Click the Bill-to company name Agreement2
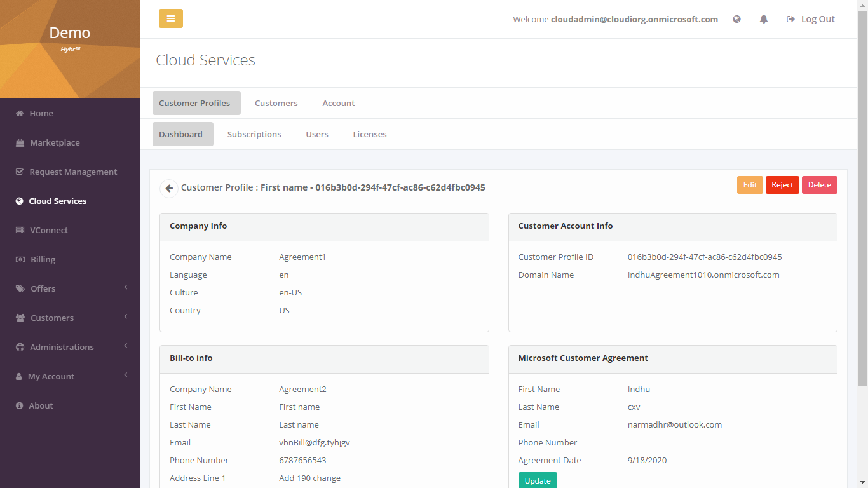Screen dimensions: 868x488 pyautogui.click(x=302, y=390)
